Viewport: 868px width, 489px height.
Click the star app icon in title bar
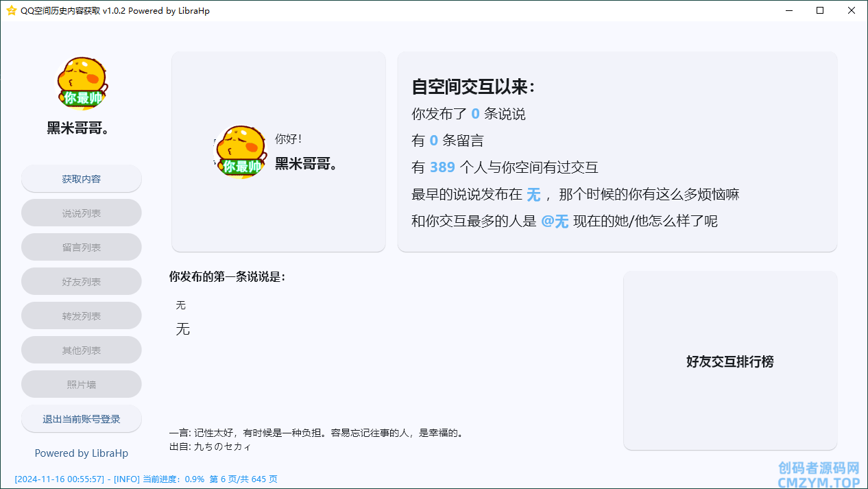point(11,10)
